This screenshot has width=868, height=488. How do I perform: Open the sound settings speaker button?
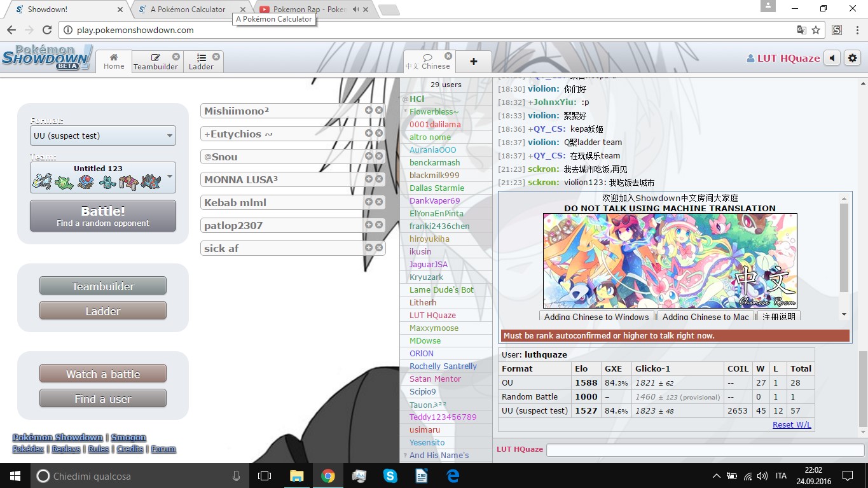click(x=832, y=59)
